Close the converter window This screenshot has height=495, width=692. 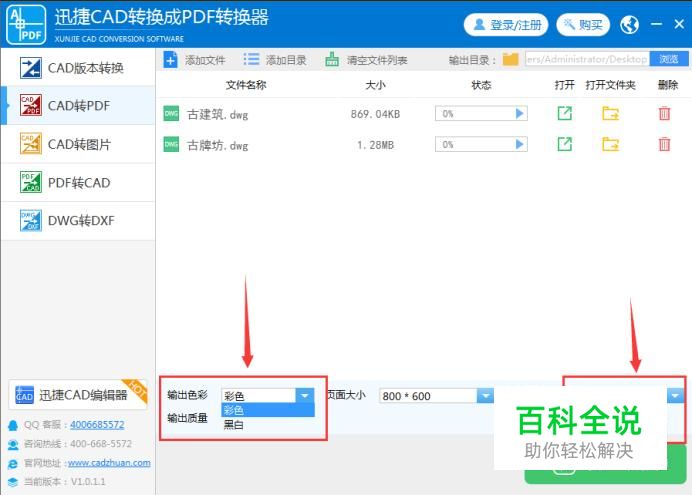point(679,24)
